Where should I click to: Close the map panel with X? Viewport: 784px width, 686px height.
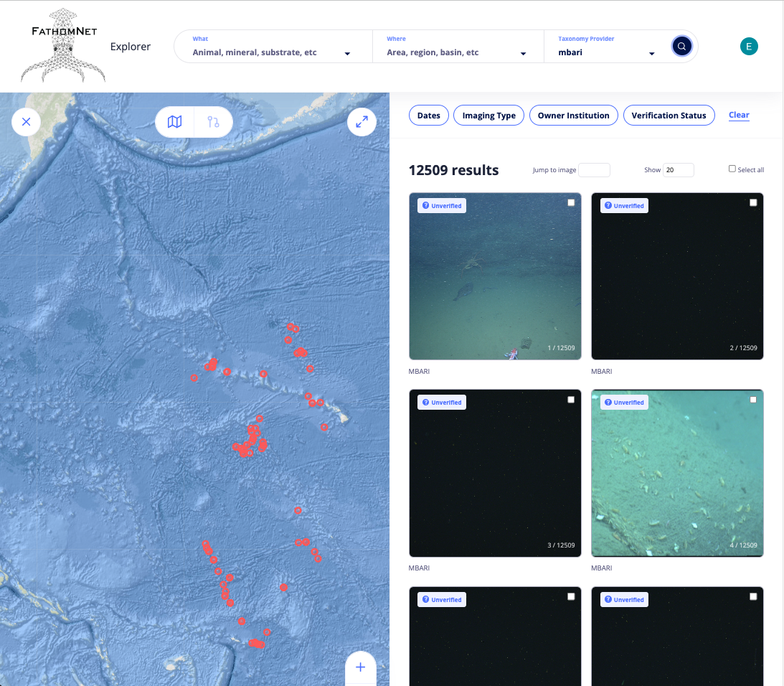27,122
